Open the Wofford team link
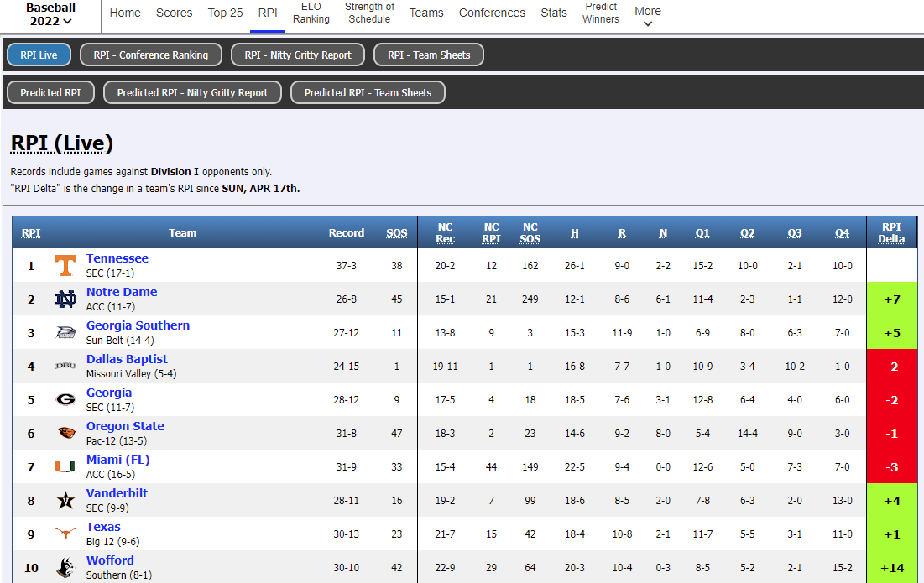This screenshot has width=924, height=583. click(x=110, y=560)
